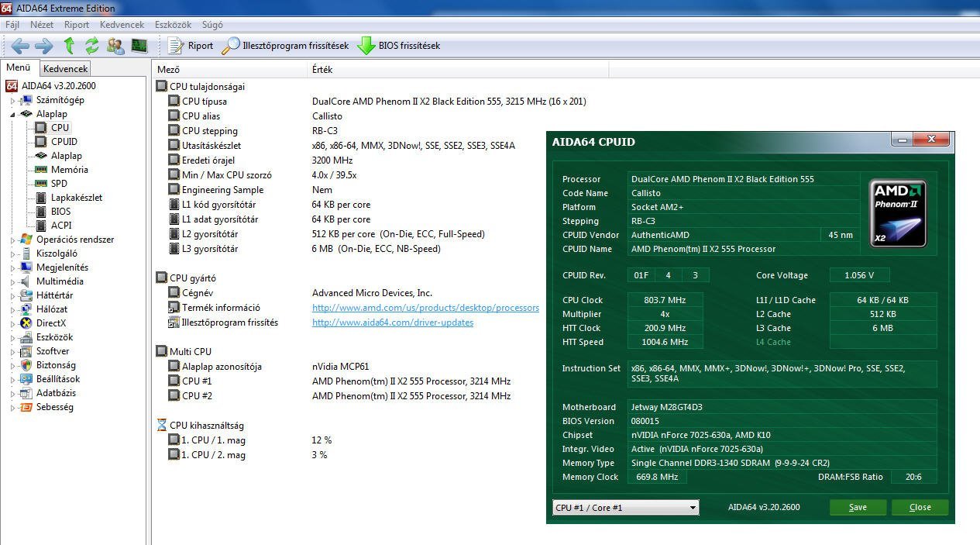The height and width of the screenshot is (545, 980).
Task: Expand the Operációs rendszer node
Action: [12, 240]
